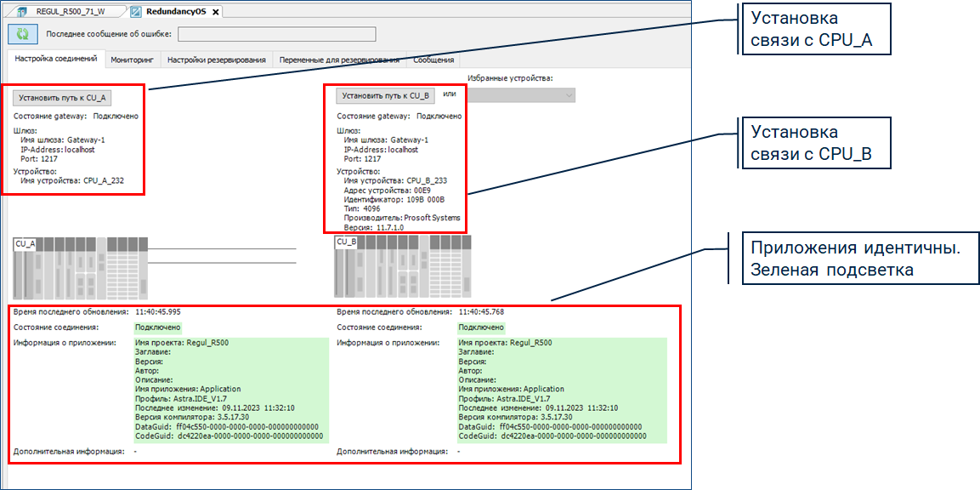Click the green application info block for CU_B
980x490 pixels.
[x=561, y=390]
